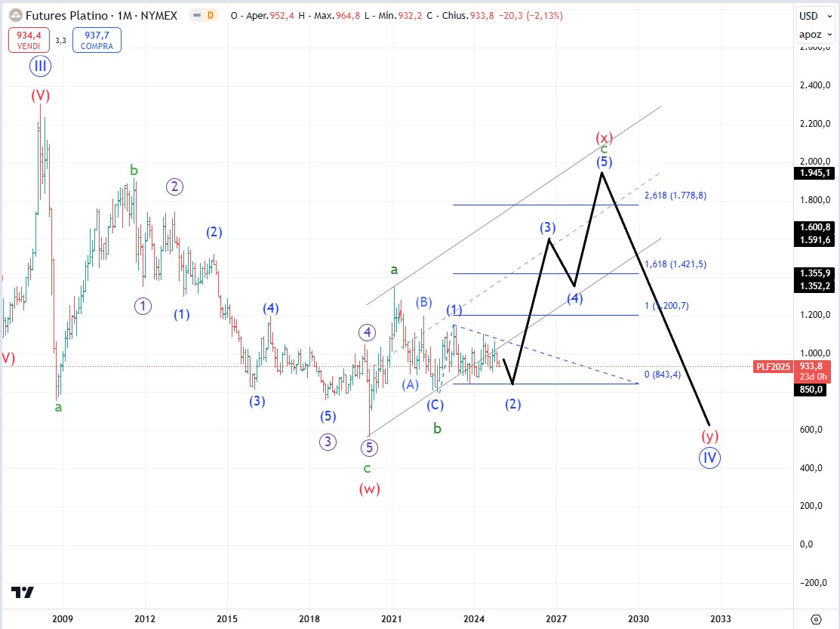Click the 1.945,1 price axis label

coord(814,173)
